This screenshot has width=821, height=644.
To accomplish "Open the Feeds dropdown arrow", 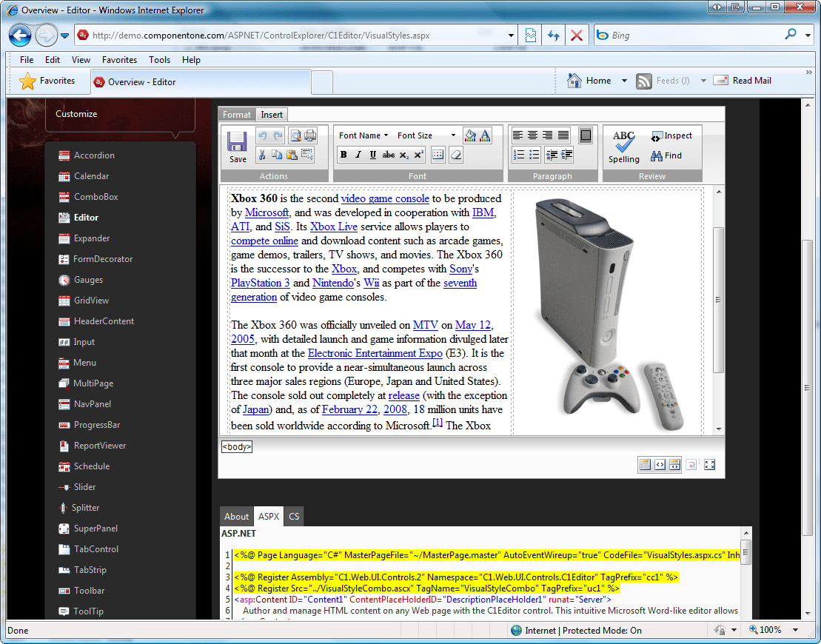I will [x=703, y=81].
